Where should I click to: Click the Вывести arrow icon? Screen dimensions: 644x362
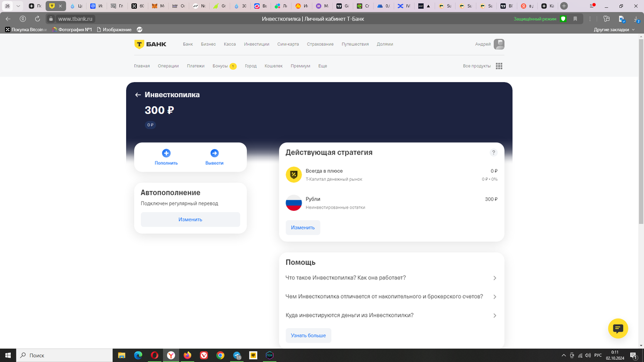(214, 153)
